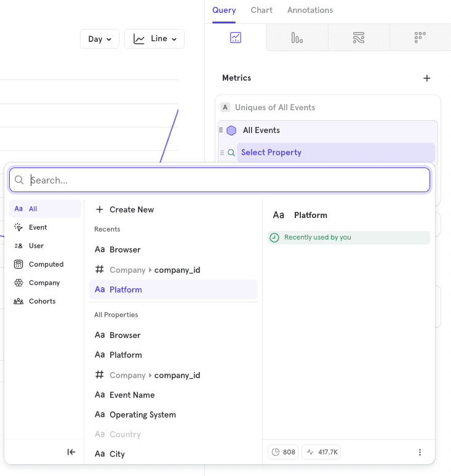Screen dimensions: 451x476
Task: Open the Day interval dropdown
Action: 99,39
